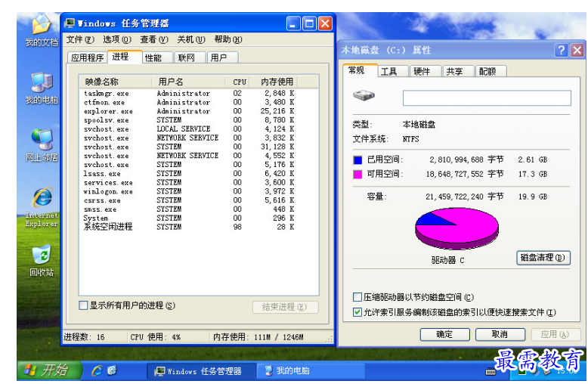Screen dimensions: 588x384
Task: Click the 结束进程 button
Action: [x=286, y=307]
